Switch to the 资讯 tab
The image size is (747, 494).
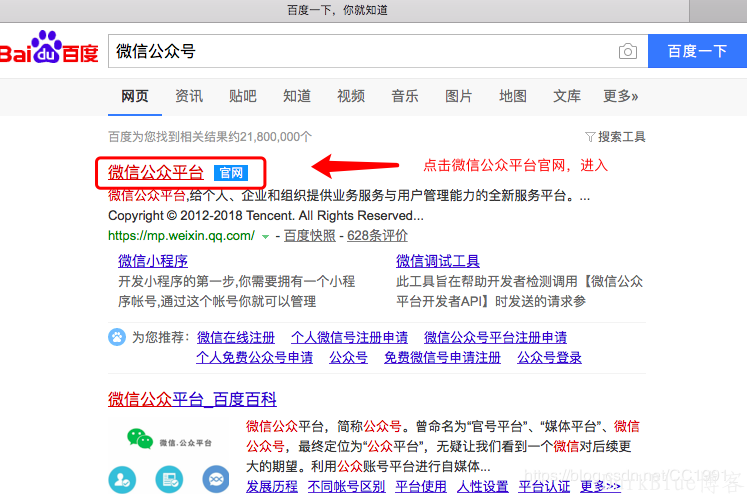[189, 96]
